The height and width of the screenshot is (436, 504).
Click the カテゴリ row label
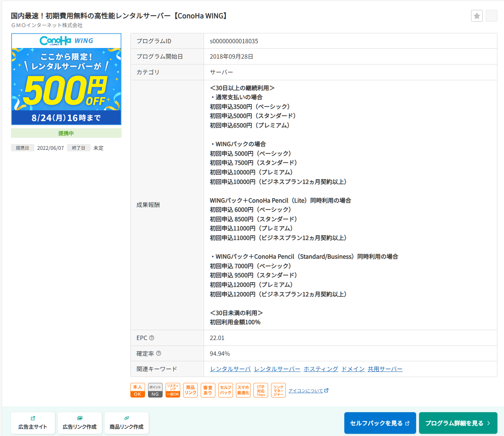coord(148,72)
